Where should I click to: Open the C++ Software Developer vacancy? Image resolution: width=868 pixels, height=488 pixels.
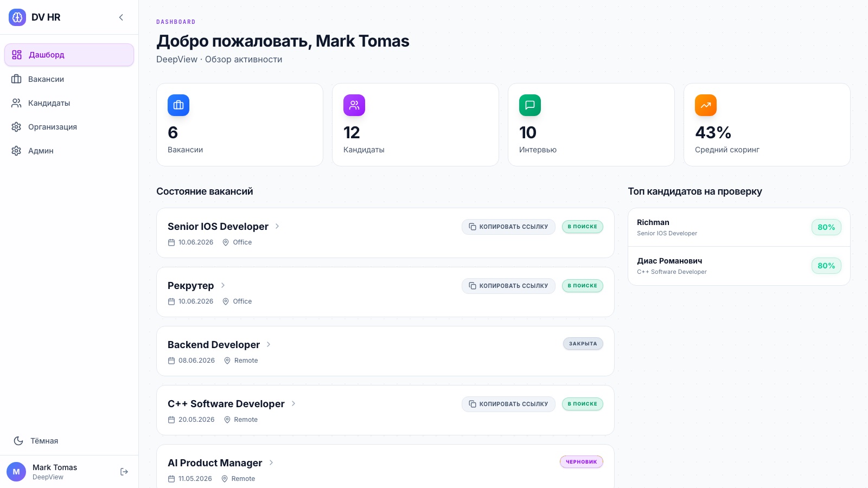point(226,404)
